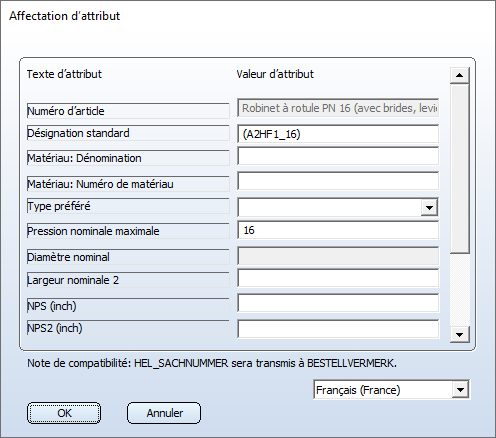The image size is (496, 438).
Task: Click the NPS (inch) value field
Action: pyautogui.click(x=338, y=303)
